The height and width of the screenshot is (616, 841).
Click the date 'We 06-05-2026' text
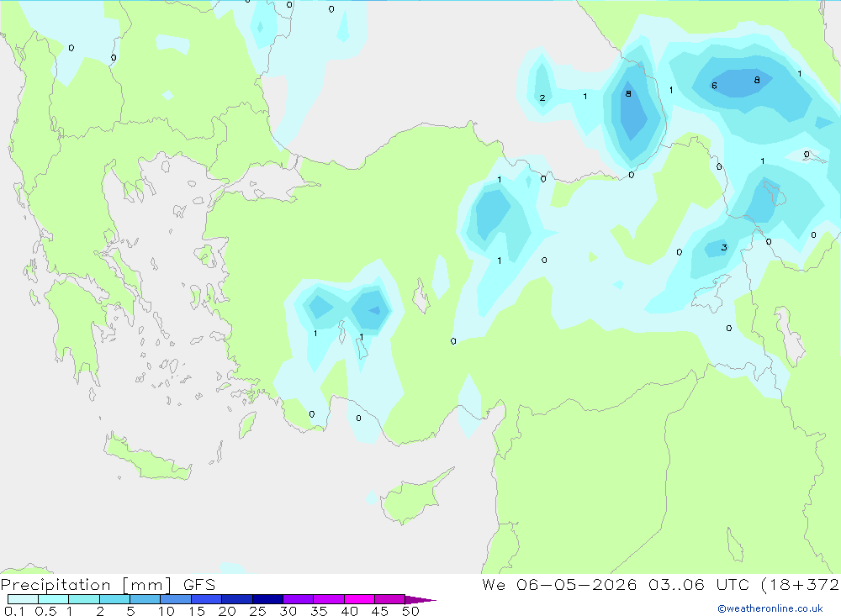pyautogui.click(x=559, y=584)
